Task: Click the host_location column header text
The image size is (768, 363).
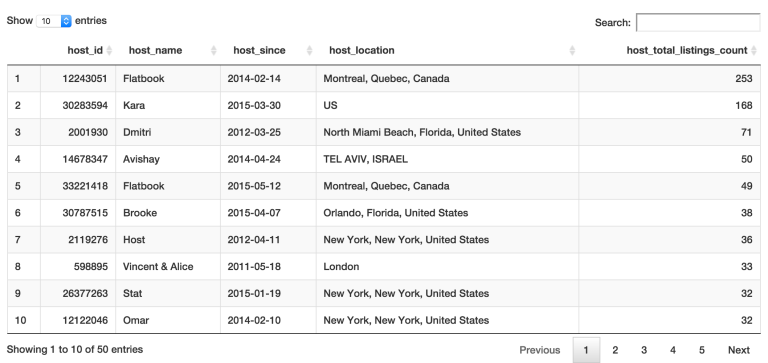Action: point(361,50)
